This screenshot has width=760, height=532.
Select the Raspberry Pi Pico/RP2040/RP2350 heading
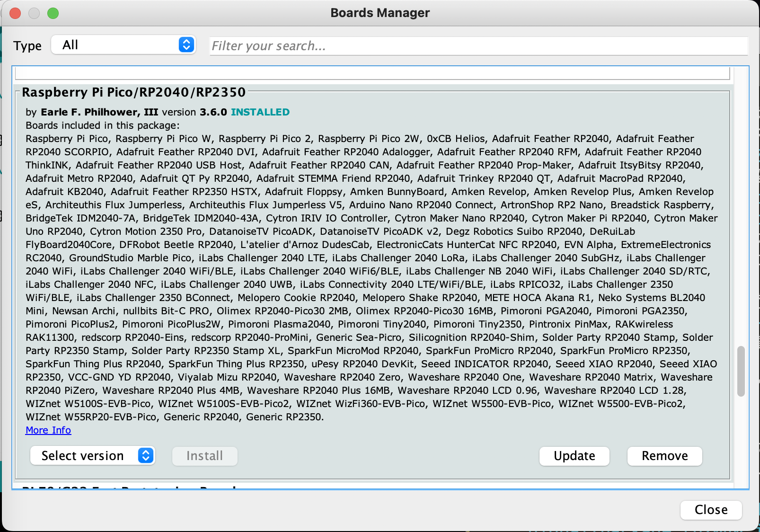(134, 92)
